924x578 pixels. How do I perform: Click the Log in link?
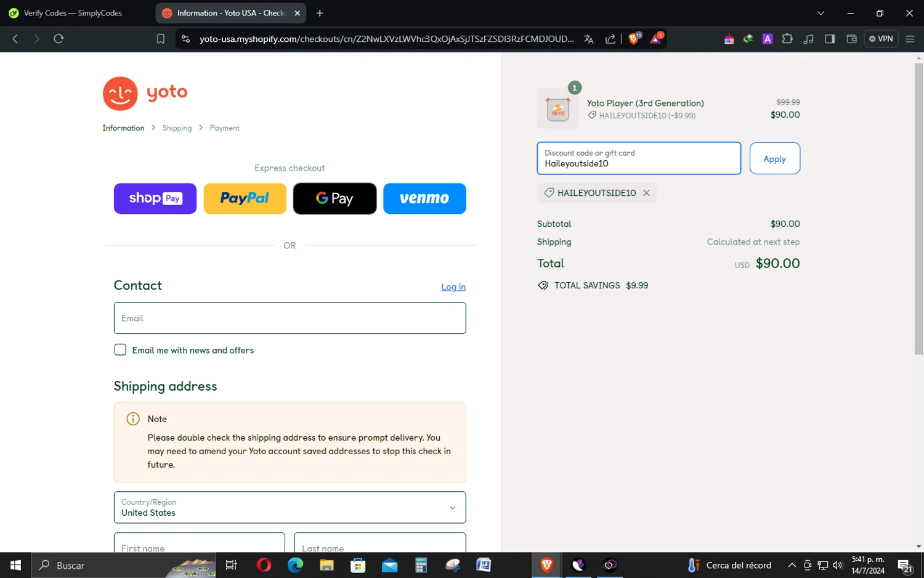[453, 287]
